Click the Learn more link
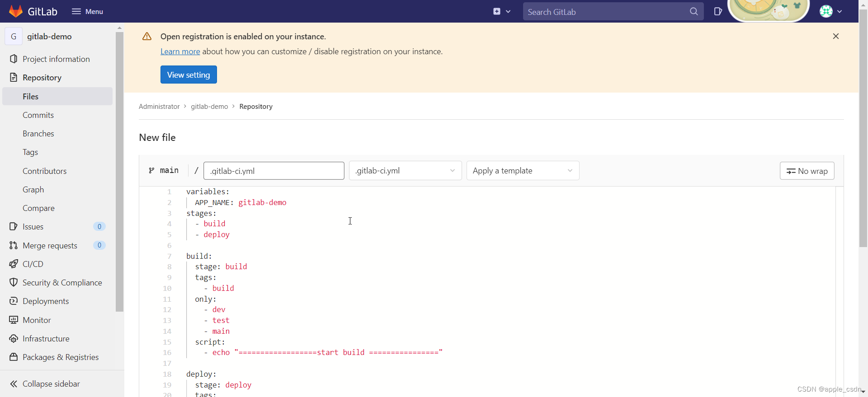The image size is (868, 397). pyautogui.click(x=180, y=51)
